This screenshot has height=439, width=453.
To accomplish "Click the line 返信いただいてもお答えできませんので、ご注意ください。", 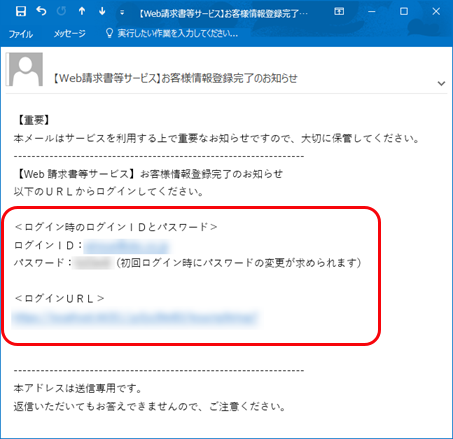I will 149,407.
